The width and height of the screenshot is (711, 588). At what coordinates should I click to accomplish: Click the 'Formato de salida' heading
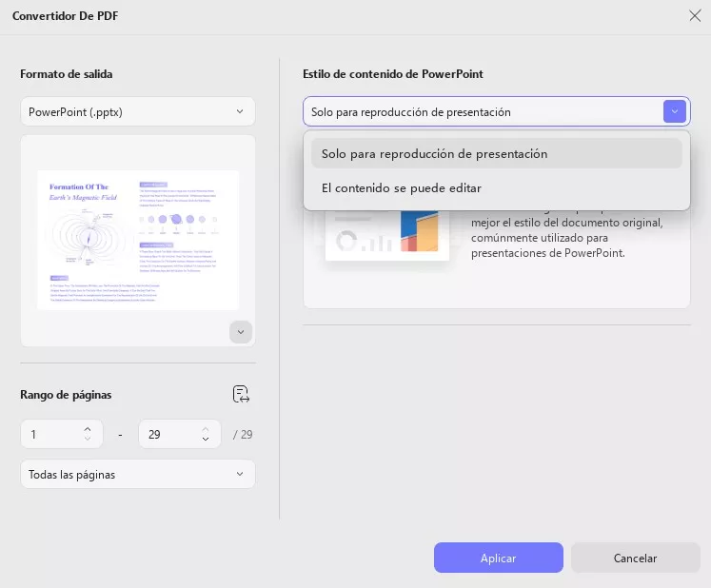67,74
